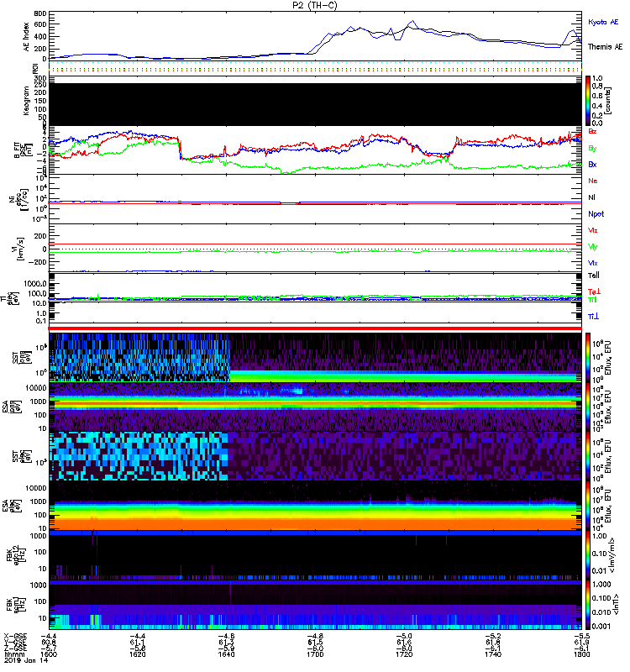Viewport: 630px width, 672px height.
Task: Click the top SST panel's Eflux color bar
Action: tap(588, 357)
